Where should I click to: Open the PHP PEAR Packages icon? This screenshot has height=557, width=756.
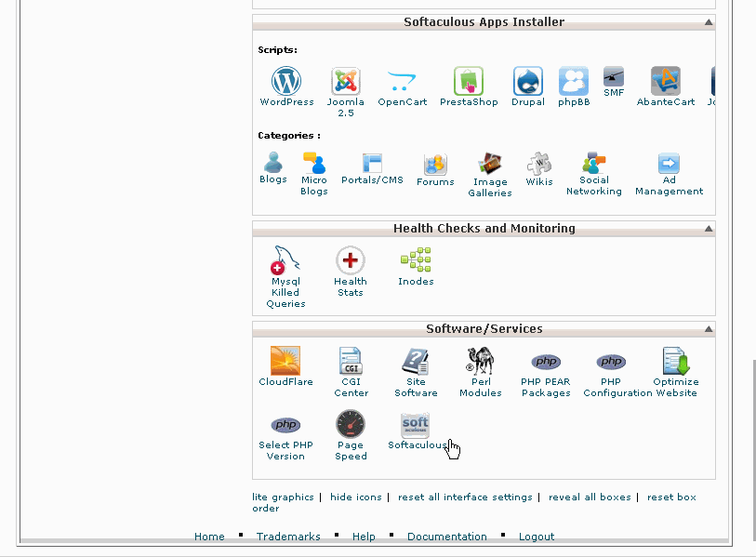[x=546, y=361]
